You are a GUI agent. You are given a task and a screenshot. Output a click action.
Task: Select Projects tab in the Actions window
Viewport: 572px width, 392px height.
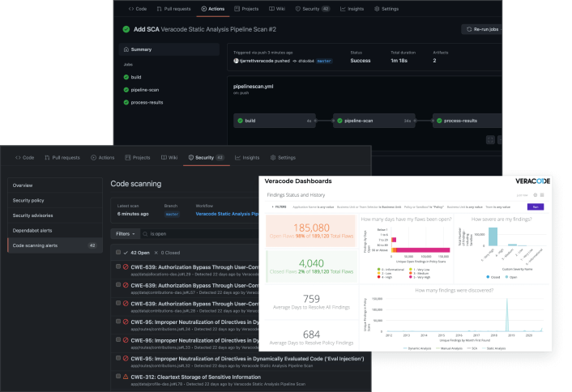tap(246, 9)
